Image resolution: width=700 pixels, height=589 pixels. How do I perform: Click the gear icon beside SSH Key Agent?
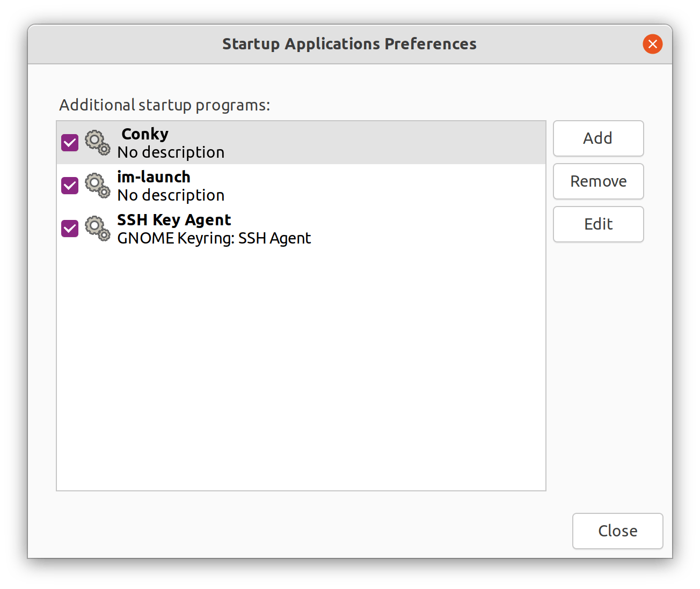point(97,229)
